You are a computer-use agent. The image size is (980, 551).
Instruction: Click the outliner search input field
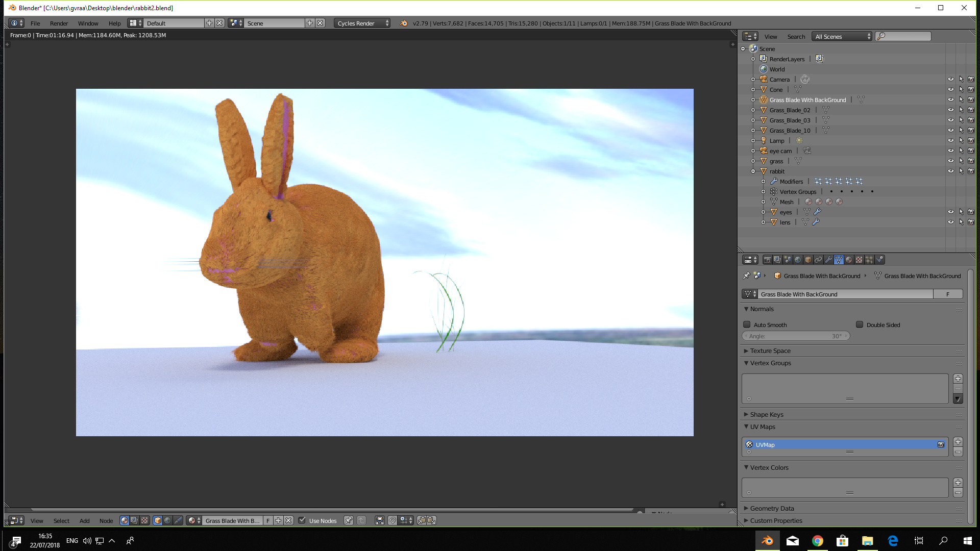(x=903, y=36)
